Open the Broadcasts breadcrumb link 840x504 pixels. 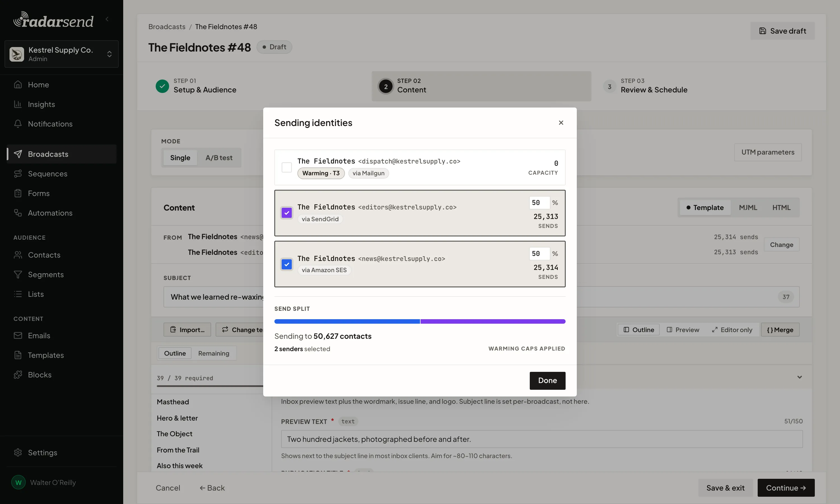click(x=167, y=27)
